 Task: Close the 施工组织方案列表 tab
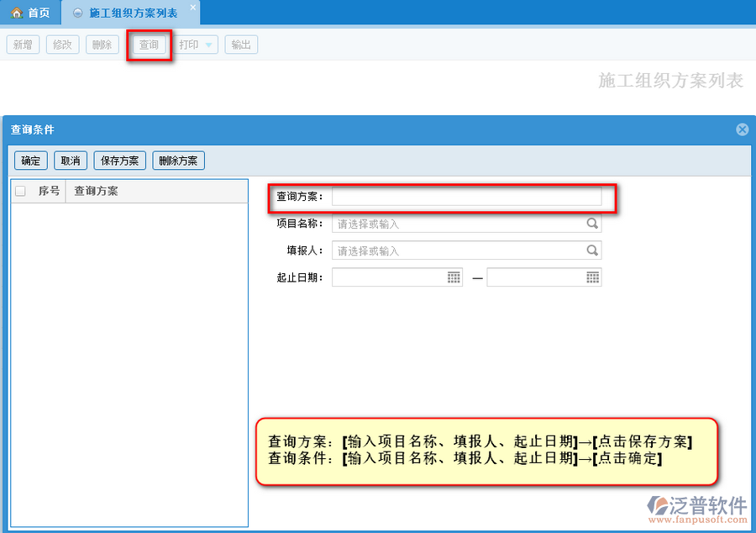point(193,8)
